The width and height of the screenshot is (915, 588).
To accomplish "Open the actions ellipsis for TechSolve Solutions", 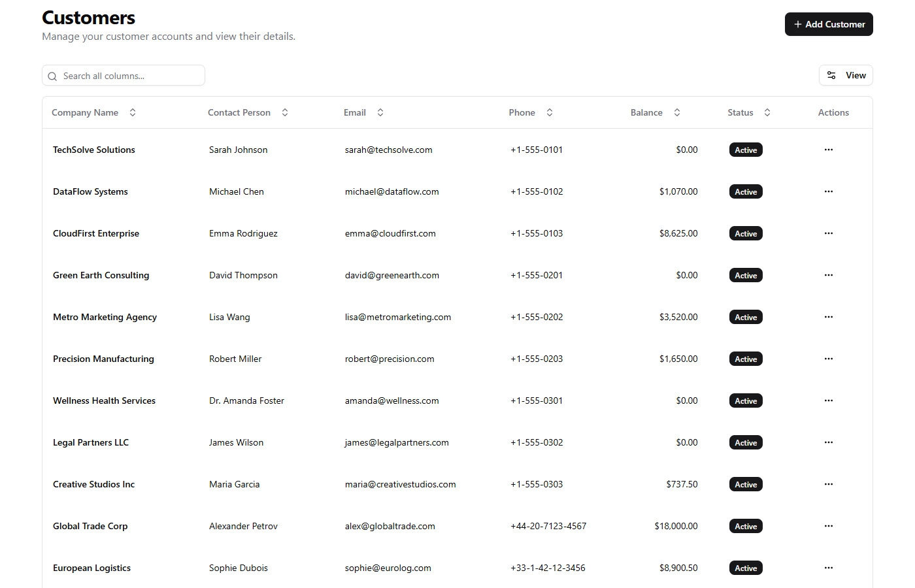I will coord(828,150).
